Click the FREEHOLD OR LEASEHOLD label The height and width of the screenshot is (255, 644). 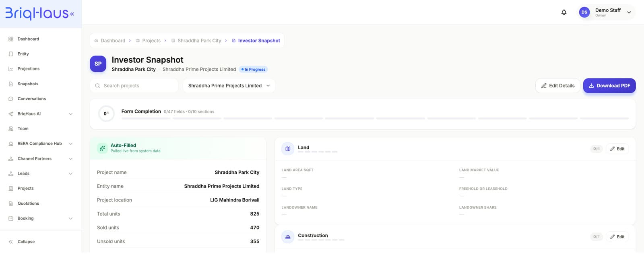click(483, 189)
